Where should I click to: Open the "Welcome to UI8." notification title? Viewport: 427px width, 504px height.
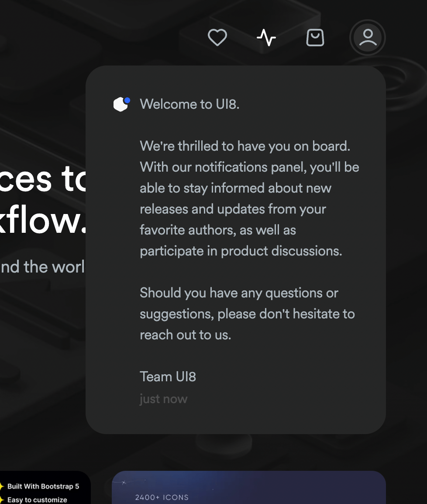pyautogui.click(x=189, y=104)
